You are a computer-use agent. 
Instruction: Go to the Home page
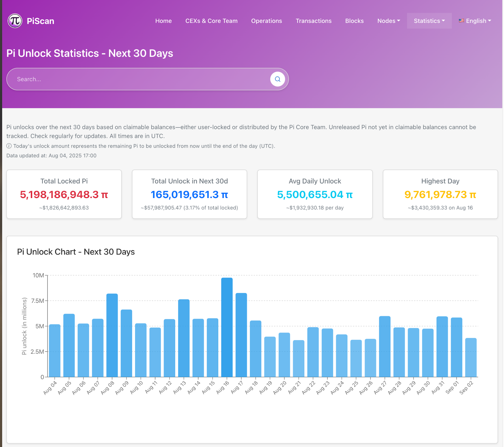(x=163, y=21)
